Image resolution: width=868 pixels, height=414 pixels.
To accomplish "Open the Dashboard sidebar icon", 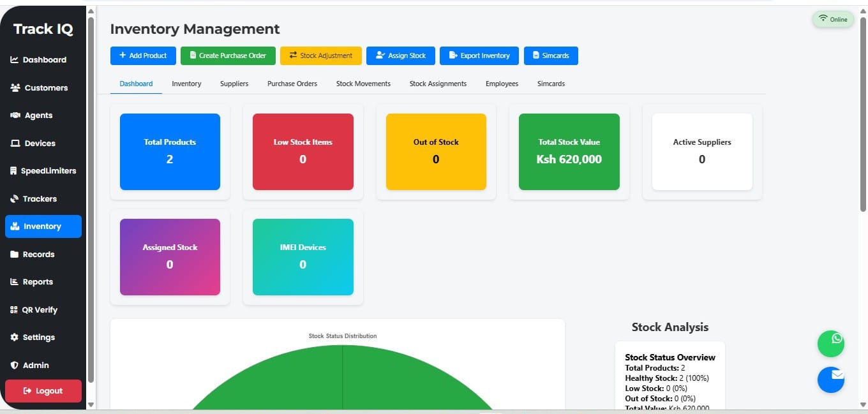I will pos(15,59).
